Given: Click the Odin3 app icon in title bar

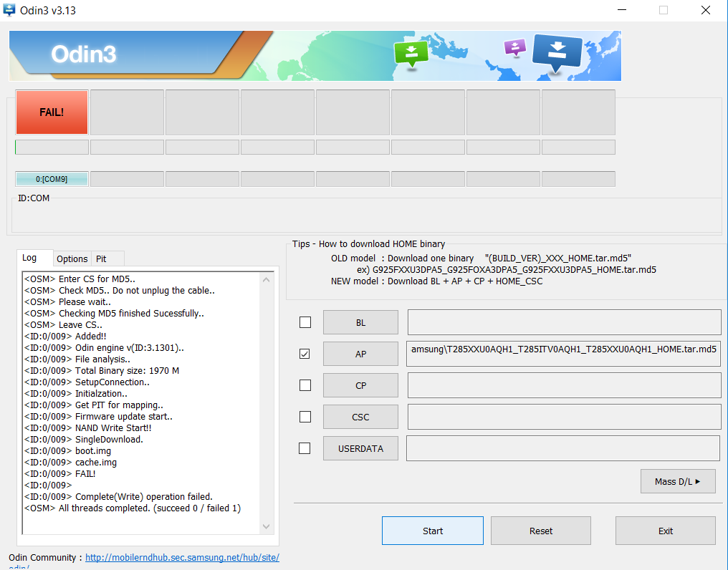Looking at the screenshot, I should tap(9, 10).
